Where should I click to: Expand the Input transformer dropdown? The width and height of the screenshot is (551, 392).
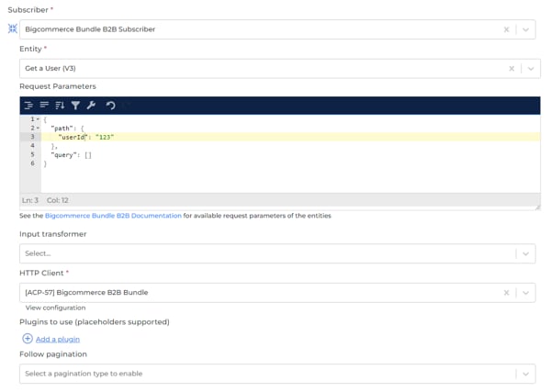[x=525, y=253]
